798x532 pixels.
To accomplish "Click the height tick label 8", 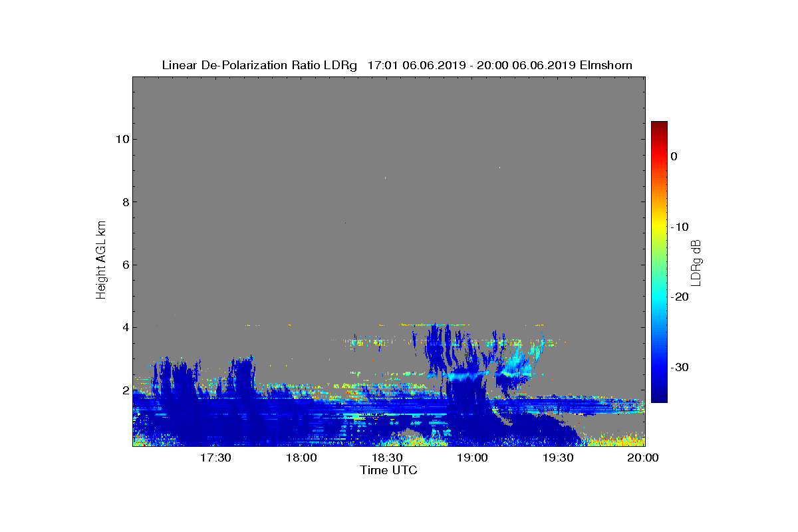I will pos(125,202).
